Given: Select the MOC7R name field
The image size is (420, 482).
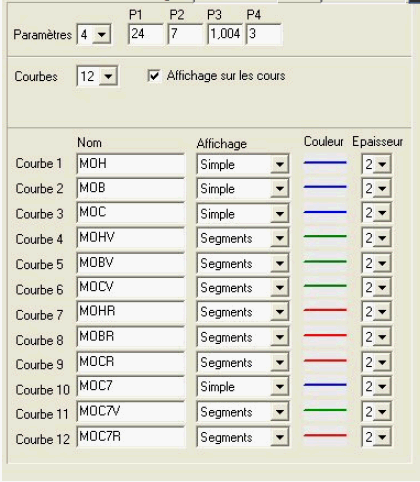Looking at the screenshot, I should pos(130,436).
